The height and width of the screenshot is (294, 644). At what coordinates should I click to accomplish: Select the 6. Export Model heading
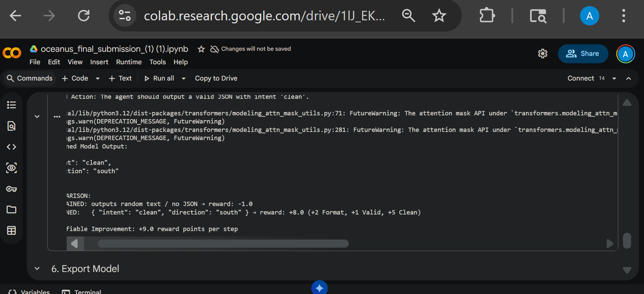[x=85, y=269]
